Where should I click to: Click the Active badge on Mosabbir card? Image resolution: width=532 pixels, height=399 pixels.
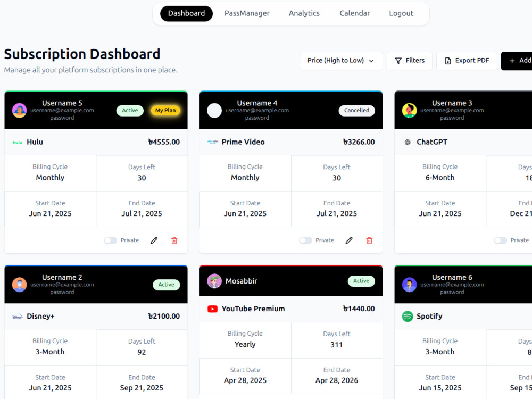[361, 281]
